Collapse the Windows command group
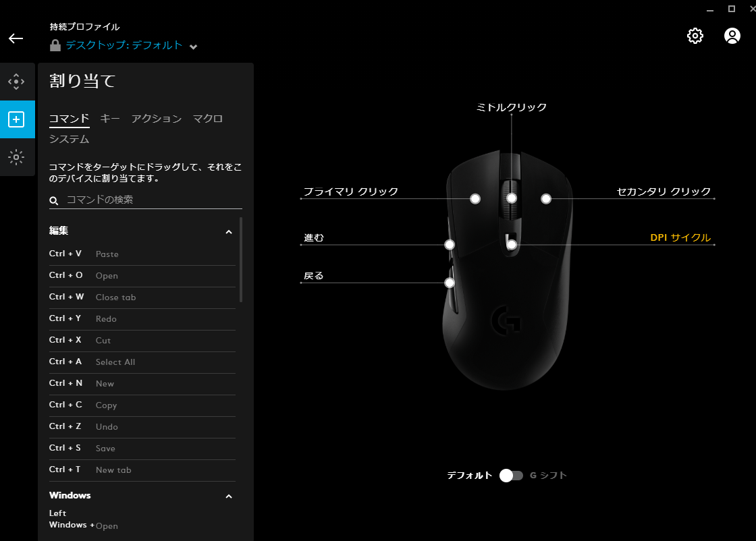This screenshot has height=541, width=756. 229,496
